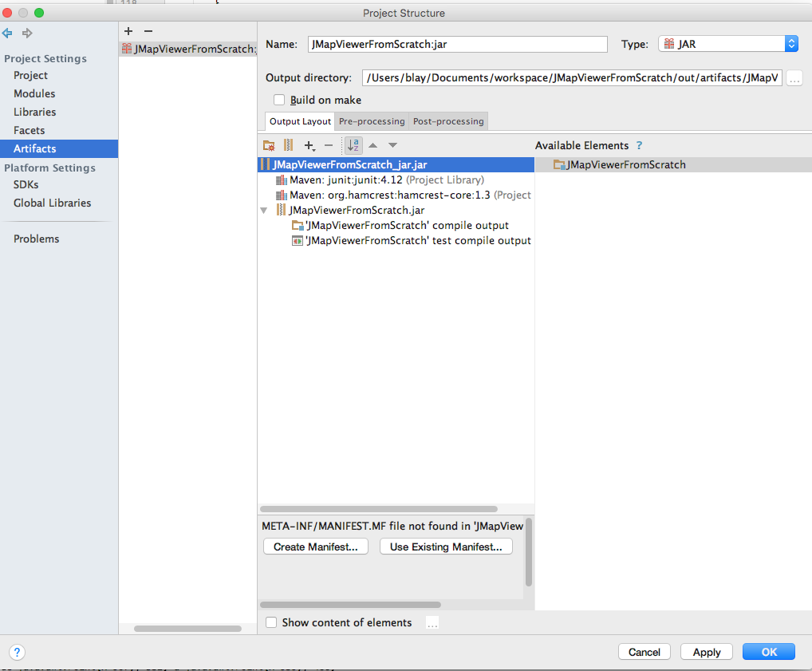Viewport: 812px width, 671px height.
Task: Open the Post-processing tab
Action: [447, 121]
